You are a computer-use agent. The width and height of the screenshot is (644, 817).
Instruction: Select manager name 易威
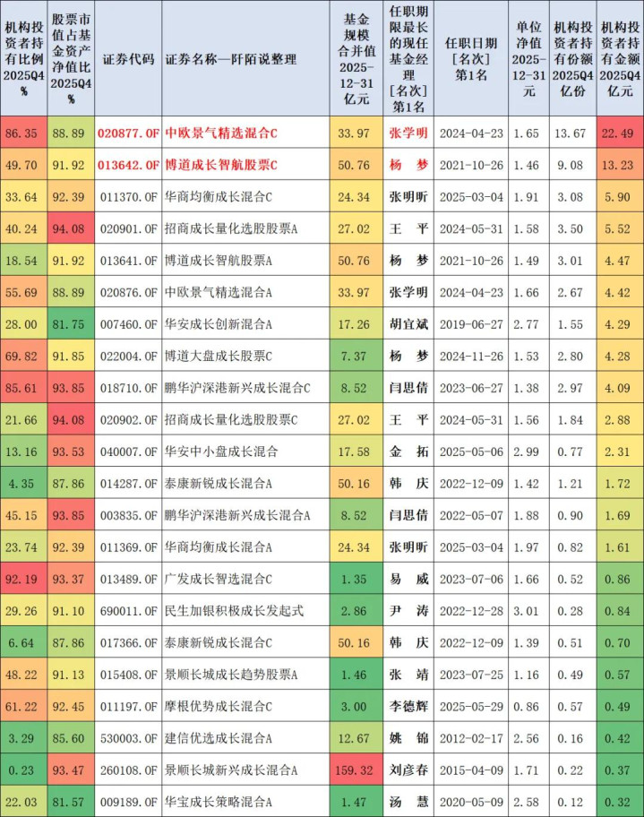coord(408,579)
